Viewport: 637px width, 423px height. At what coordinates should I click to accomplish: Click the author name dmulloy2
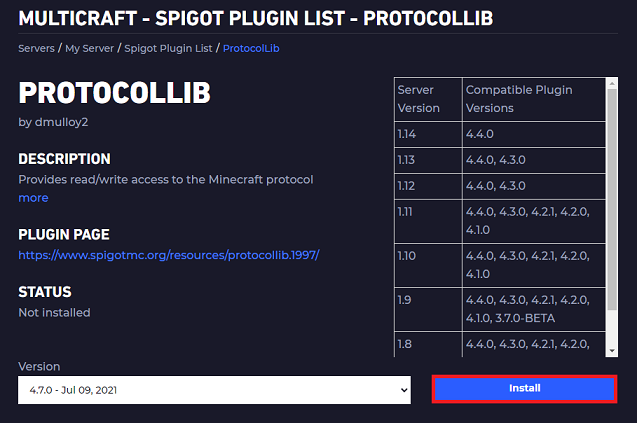(58, 123)
